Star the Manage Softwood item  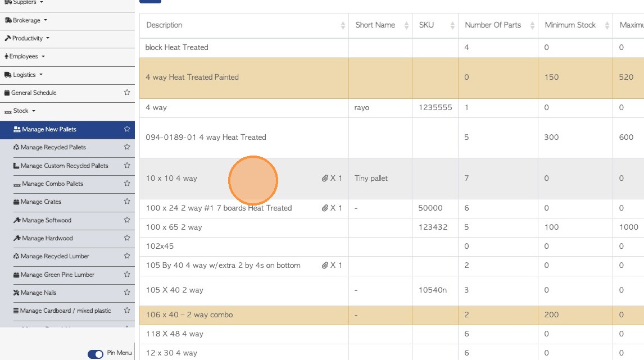click(127, 220)
